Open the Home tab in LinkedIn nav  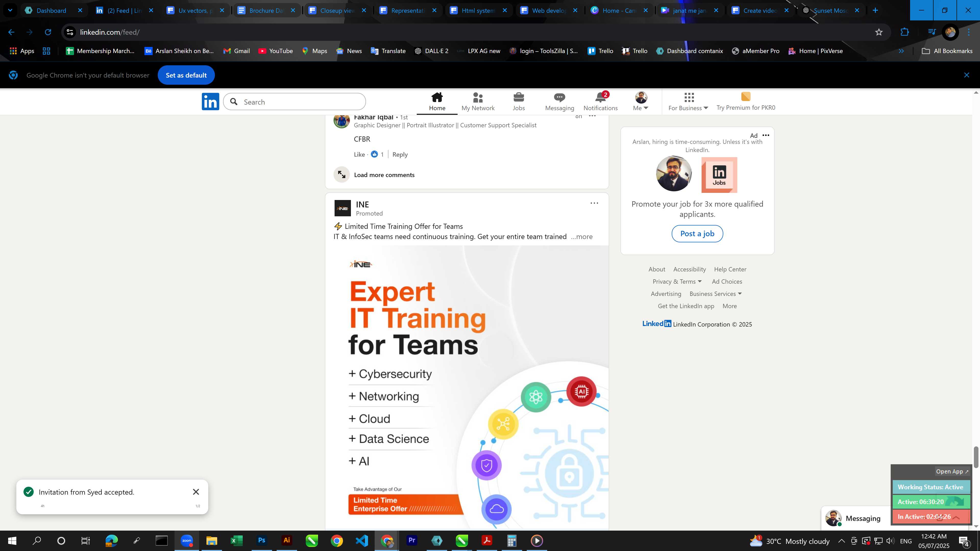point(437,102)
